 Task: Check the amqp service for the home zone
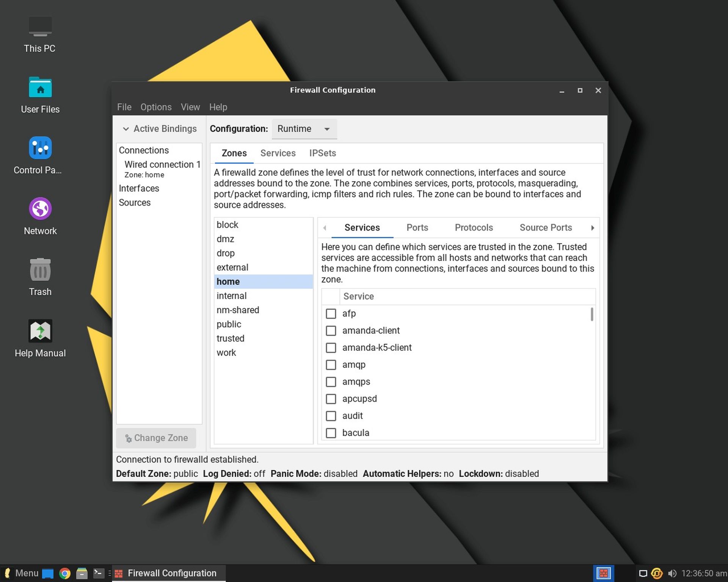[331, 365]
